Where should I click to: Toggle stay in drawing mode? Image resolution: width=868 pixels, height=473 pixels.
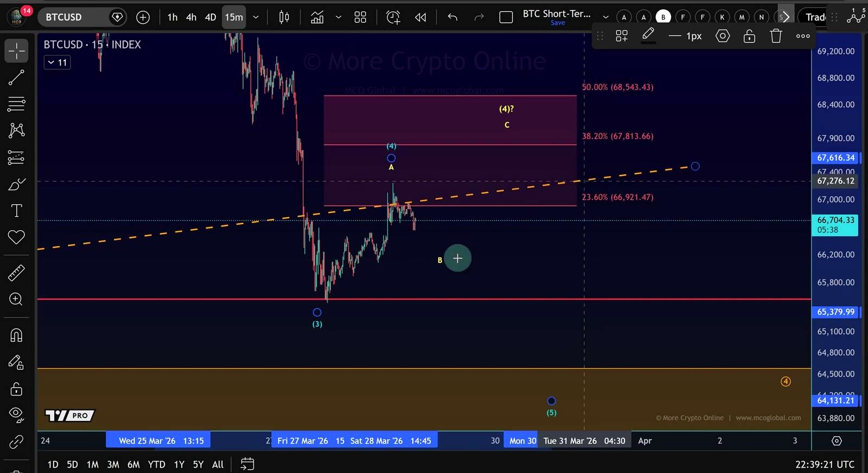pyautogui.click(x=16, y=362)
